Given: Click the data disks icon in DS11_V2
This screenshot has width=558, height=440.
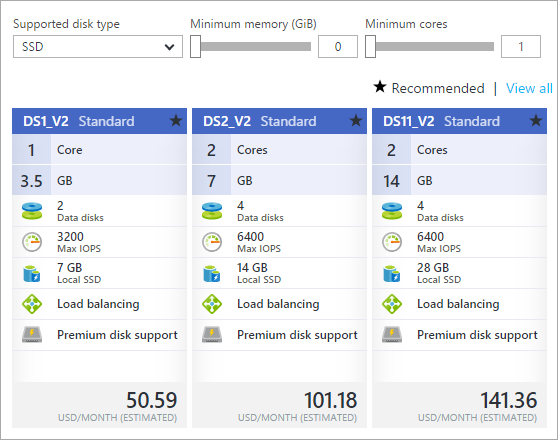Looking at the screenshot, I should click(x=392, y=211).
